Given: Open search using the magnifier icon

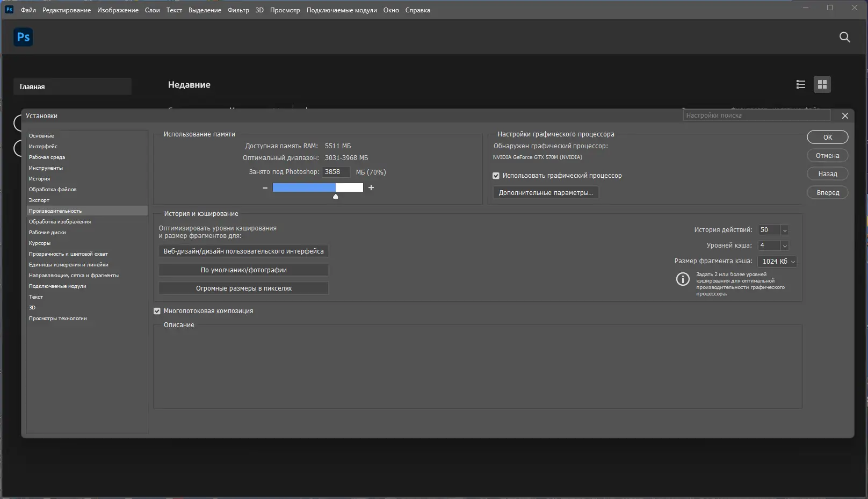Looking at the screenshot, I should click(x=844, y=37).
